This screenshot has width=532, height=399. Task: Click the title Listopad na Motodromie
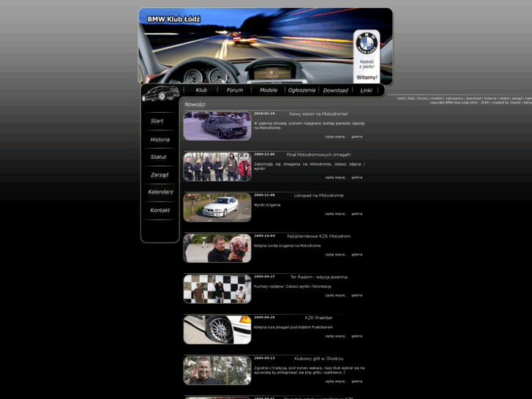coord(318,195)
